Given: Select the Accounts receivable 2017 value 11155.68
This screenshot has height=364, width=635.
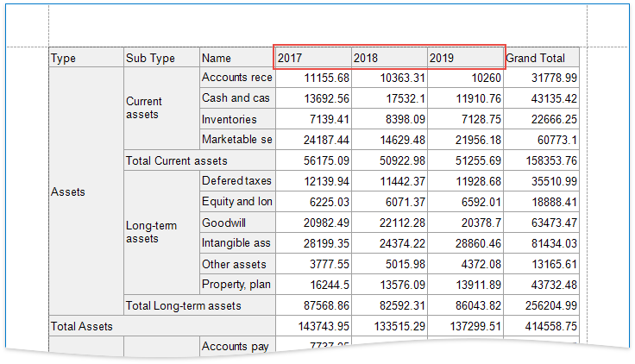Looking at the screenshot, I should point(312,78).
